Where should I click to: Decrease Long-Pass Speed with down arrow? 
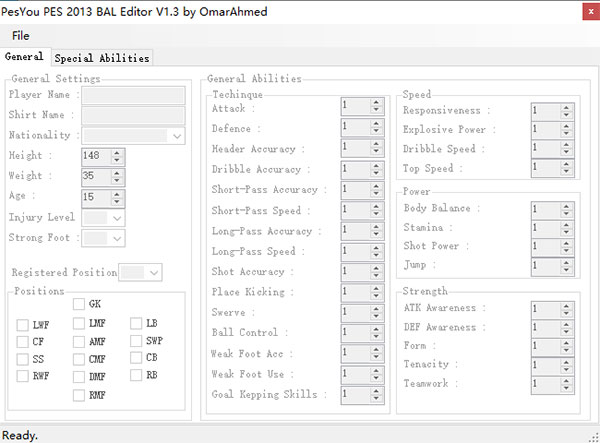(x=376, y=255)
